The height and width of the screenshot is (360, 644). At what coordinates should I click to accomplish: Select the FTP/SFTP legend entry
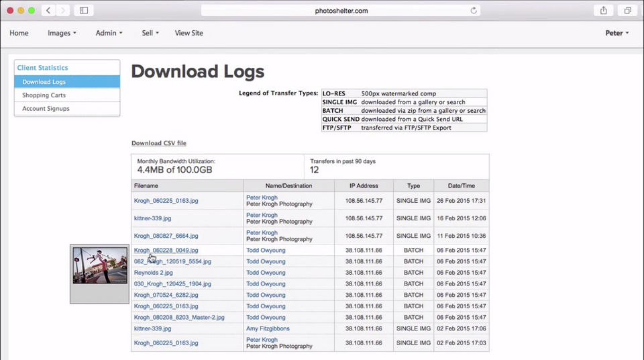coord(404,128)
